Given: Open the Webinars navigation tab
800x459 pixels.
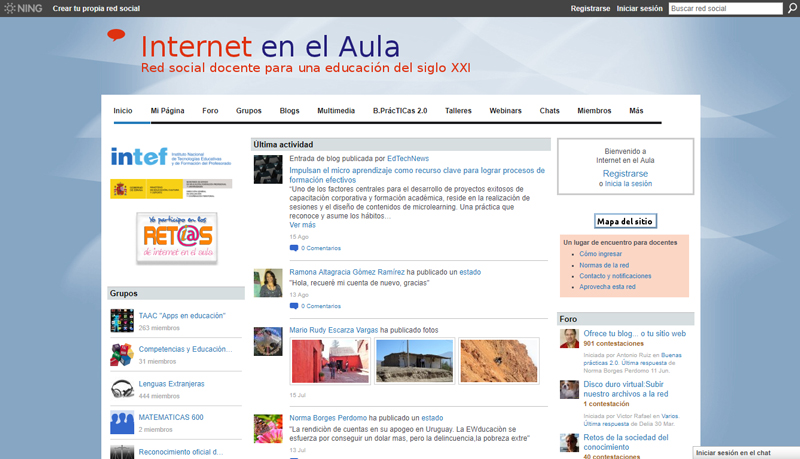Looking at the screenshot, I should tap(505, 111).
